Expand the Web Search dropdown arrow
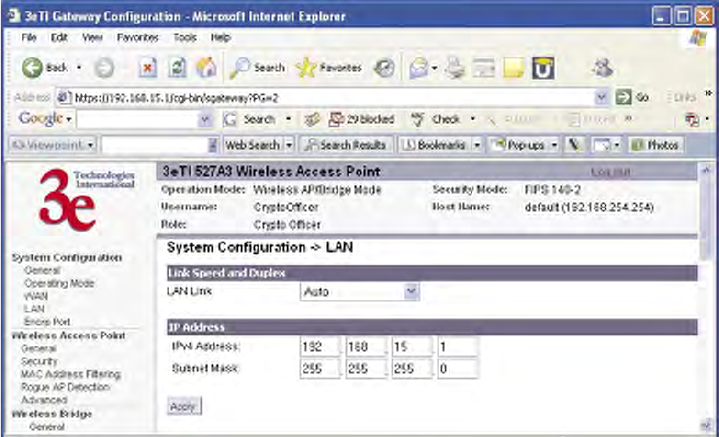Screen dimensions: 719x437 (x=289, y=145)
